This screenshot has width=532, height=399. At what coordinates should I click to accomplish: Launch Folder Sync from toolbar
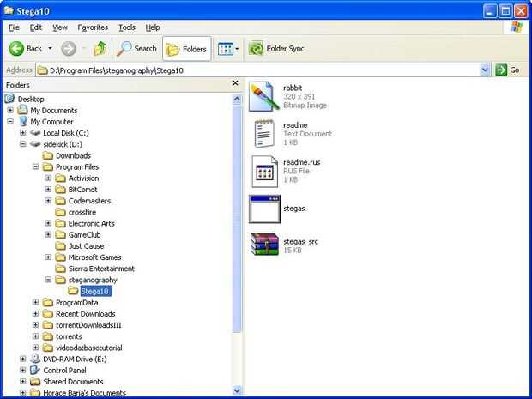(276, 49)
